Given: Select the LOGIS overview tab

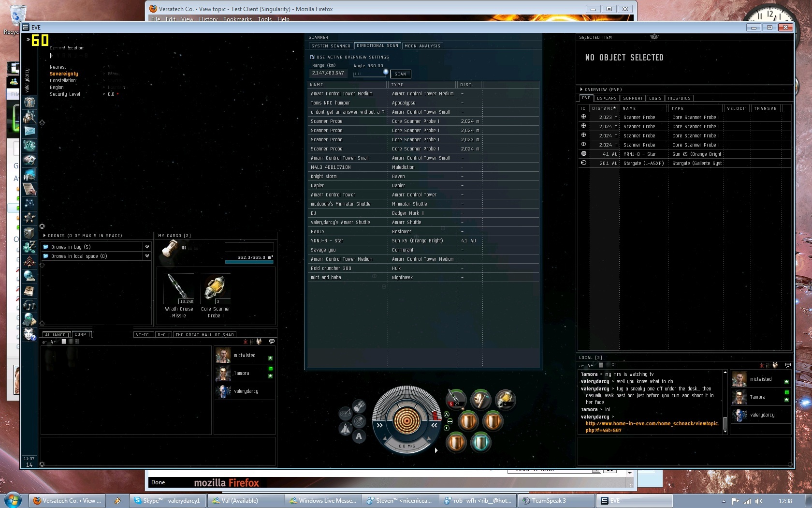Looking at the screenshot, I should tap(655, 98).
